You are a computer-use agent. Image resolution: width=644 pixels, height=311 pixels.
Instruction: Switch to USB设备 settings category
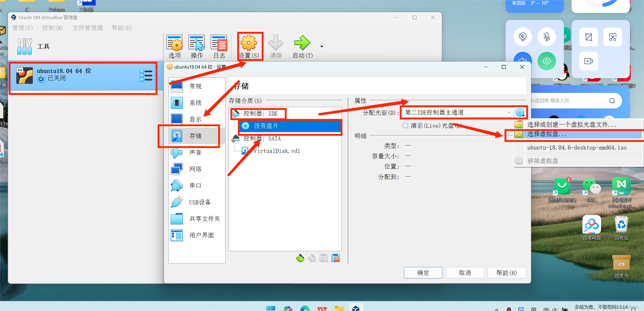[197, 202]
